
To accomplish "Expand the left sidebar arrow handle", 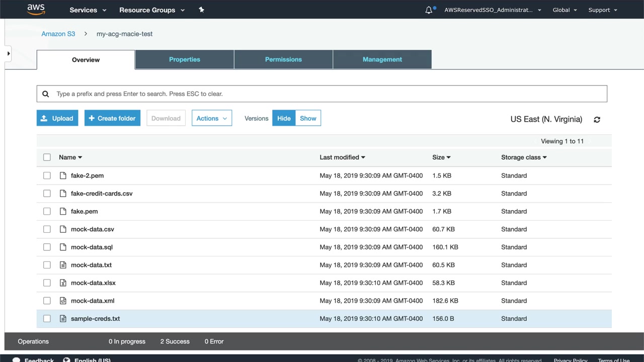I will click(8, 53).
